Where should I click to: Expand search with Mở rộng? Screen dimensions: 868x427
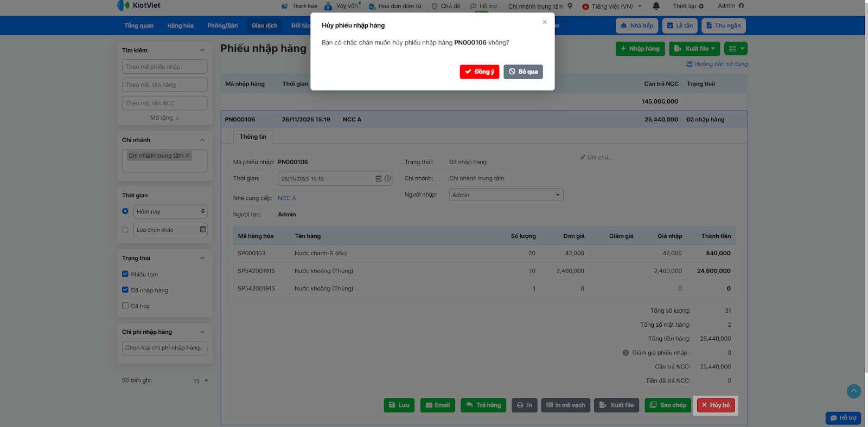[x=164, y=118]
